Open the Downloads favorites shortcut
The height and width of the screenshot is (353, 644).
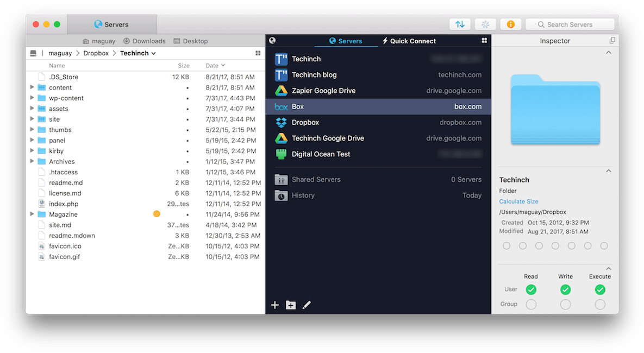144,41
